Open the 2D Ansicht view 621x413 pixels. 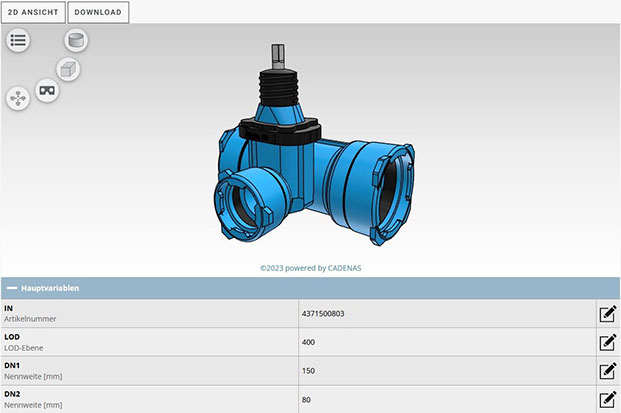[33, 12]
